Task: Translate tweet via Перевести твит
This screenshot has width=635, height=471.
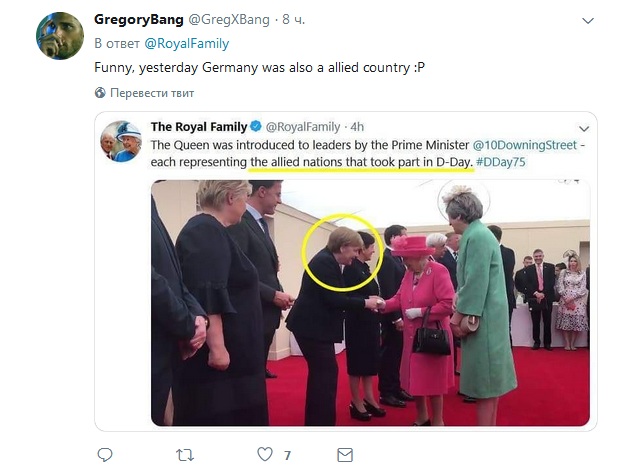Action: 151,93
